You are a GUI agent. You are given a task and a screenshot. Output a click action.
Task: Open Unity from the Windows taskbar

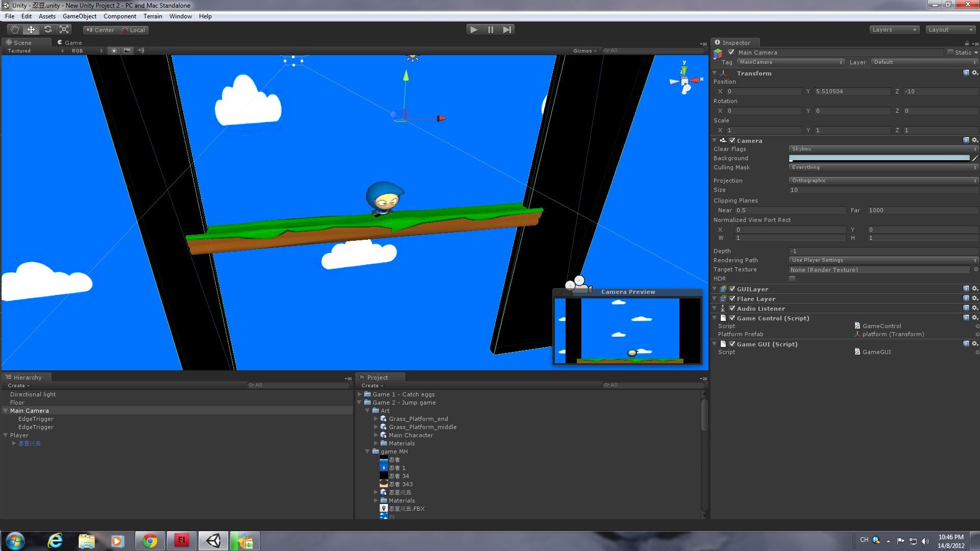point(213,541)
